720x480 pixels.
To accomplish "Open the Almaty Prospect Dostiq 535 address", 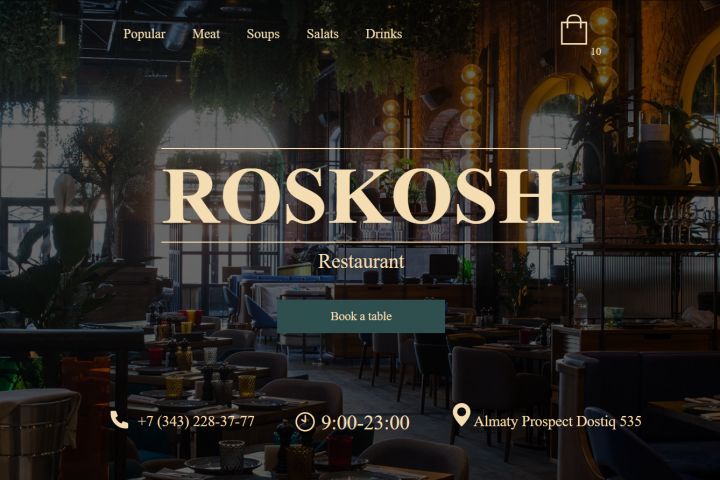I will coord(557,421).
